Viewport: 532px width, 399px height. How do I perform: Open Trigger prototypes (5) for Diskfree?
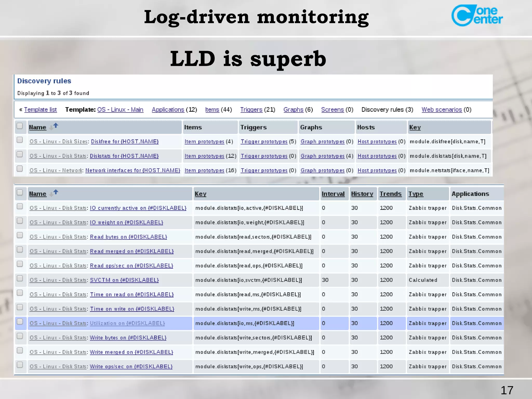(x=264, y=142)
